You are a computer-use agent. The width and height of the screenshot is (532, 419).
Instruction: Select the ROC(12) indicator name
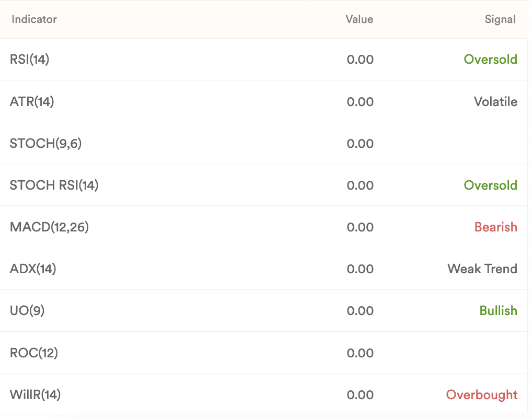point(34,353)
